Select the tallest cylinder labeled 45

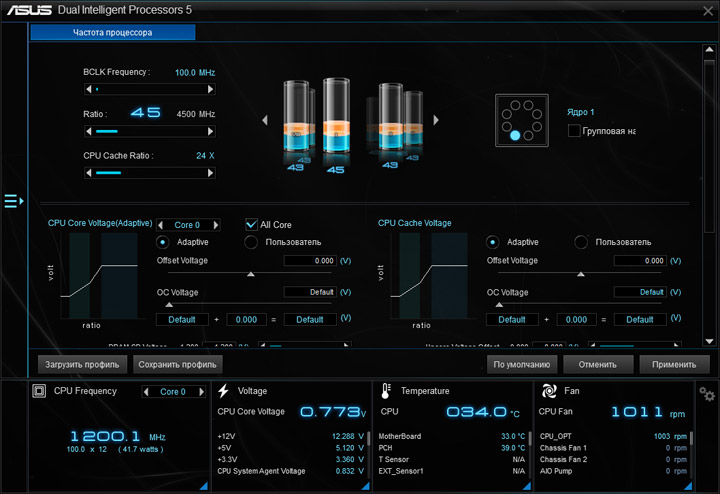[x=336, y=116]
